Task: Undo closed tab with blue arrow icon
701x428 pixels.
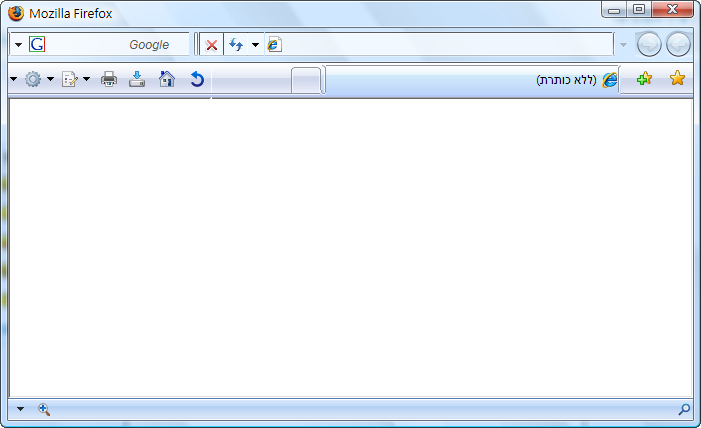Action: pos(197,79)
